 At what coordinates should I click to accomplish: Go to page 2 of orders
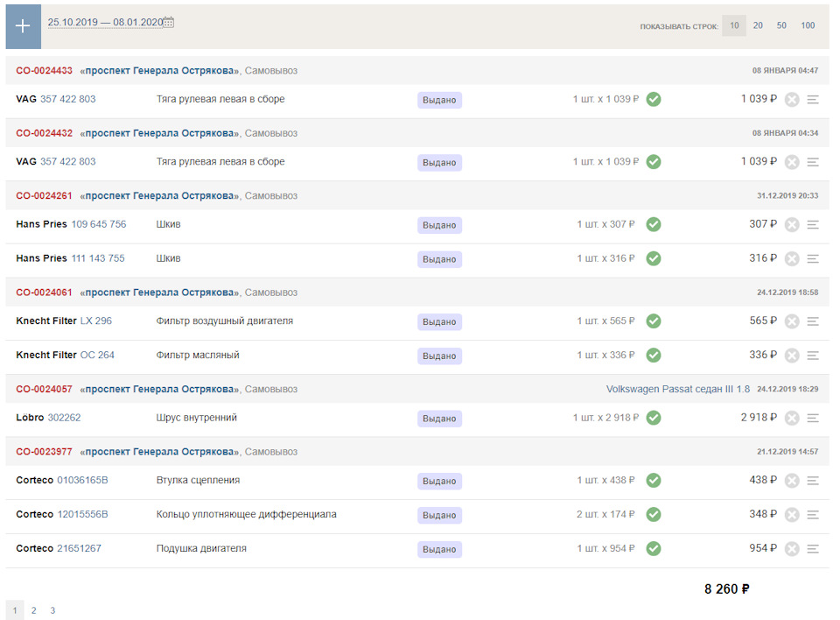pyautogui.click(x=33, y=610)
